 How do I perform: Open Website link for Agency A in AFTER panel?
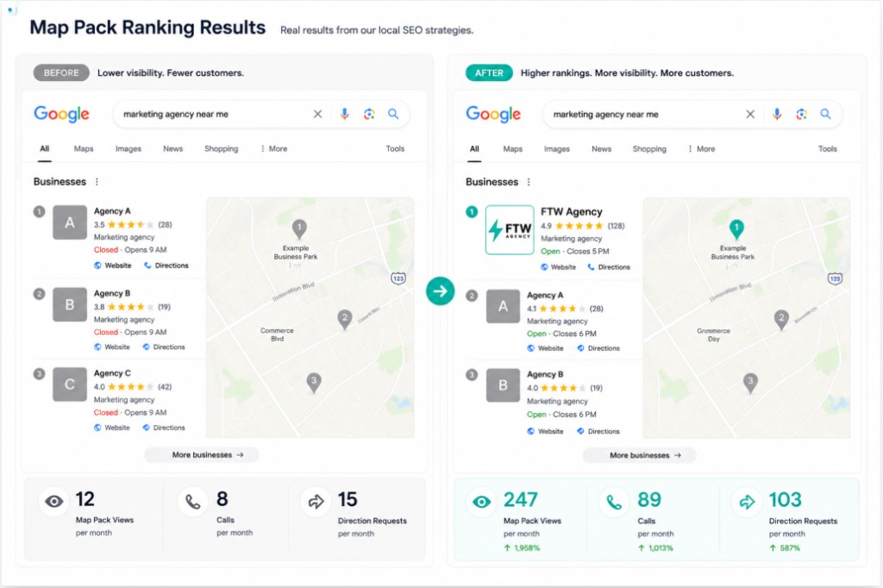pyautogui.click(x=545, y=348)
